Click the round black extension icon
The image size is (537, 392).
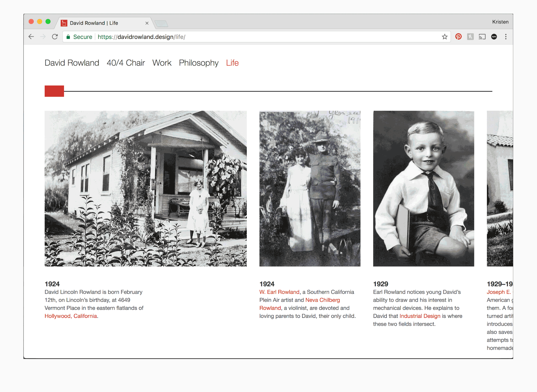pyautogui.click(x=494, y=37)
